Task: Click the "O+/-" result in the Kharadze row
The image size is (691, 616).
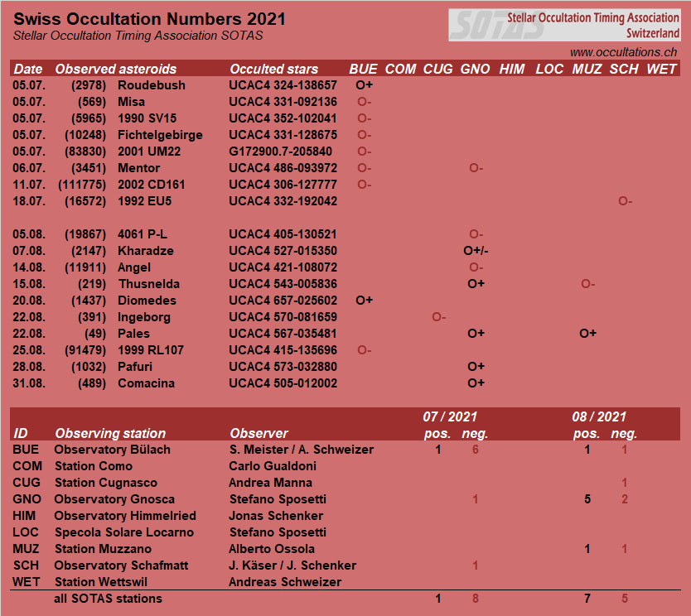Action: click(476, 251)
